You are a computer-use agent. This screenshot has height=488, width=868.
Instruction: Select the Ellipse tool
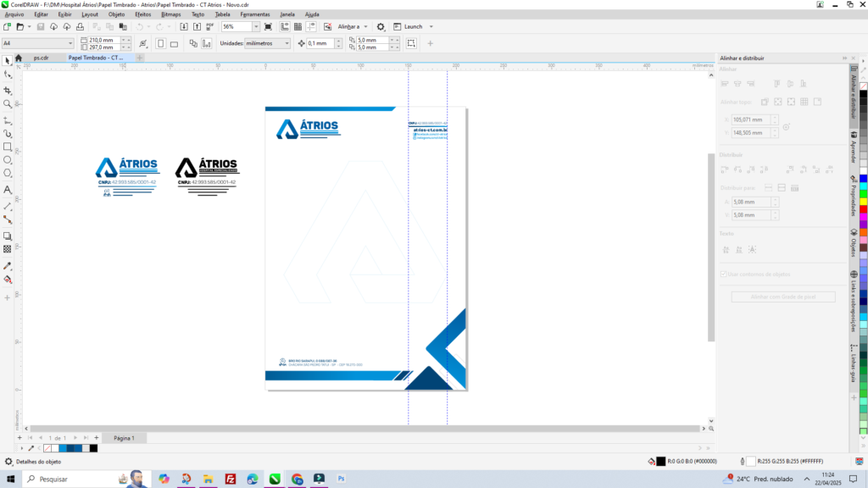[x=7, y=160]
